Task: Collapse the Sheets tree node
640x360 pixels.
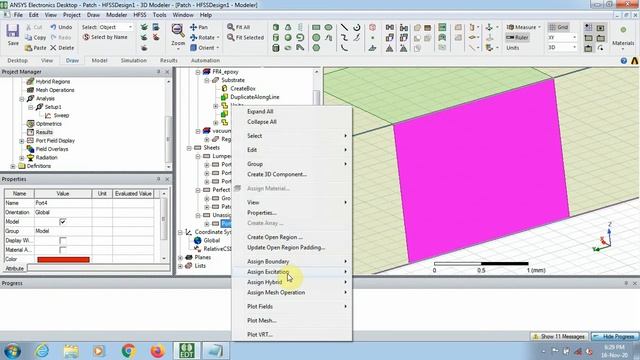Action: [189, 148]
